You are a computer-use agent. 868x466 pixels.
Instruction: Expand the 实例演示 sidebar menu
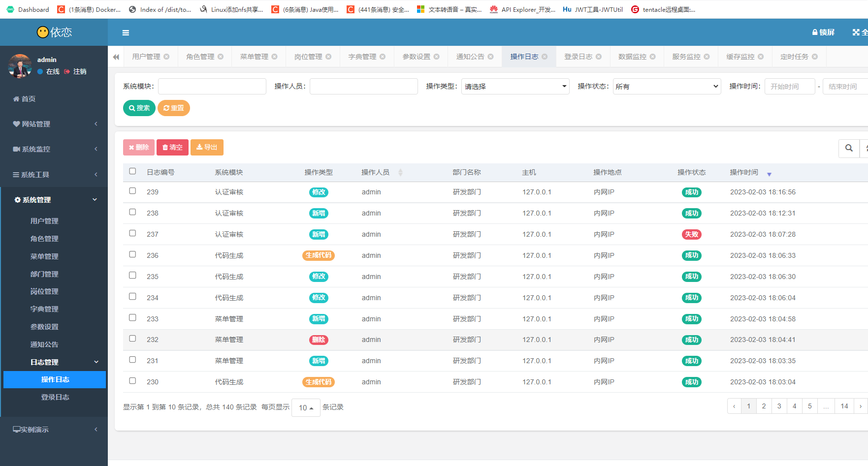54,430
